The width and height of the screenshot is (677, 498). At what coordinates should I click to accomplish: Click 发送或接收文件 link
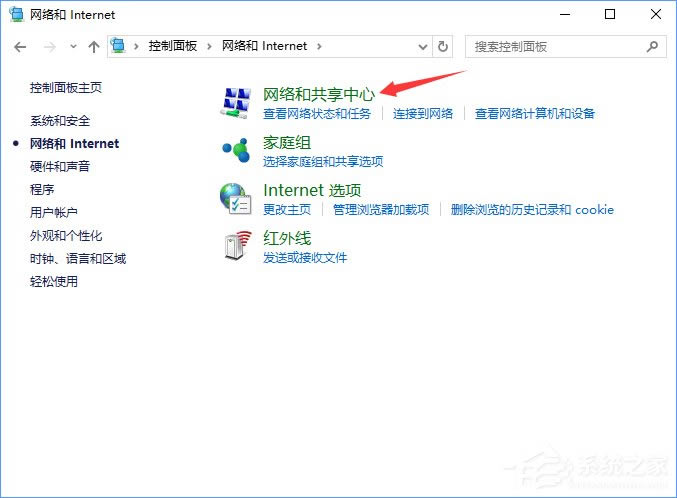(x=305, y=257)
